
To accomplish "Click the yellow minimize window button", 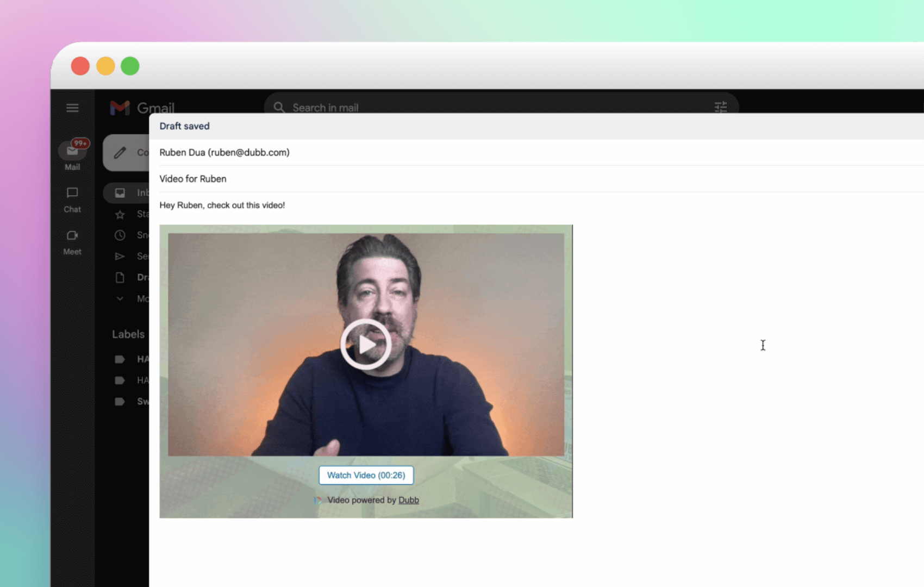I will coord(105,66).
